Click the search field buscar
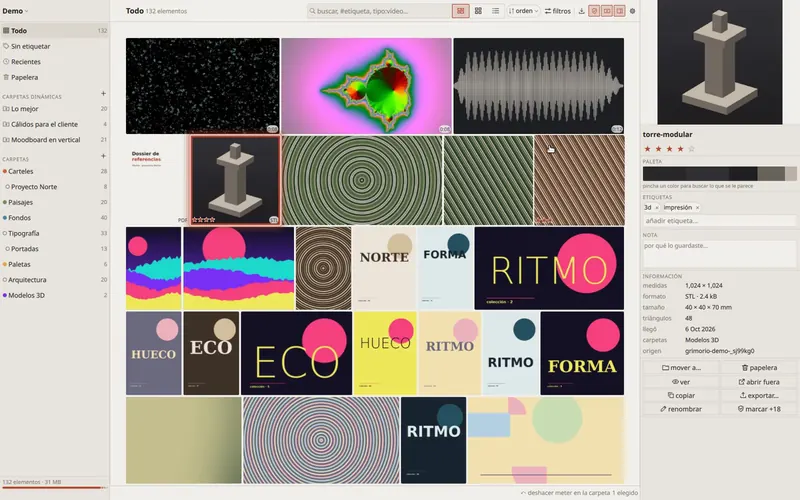 pos(379,11)
